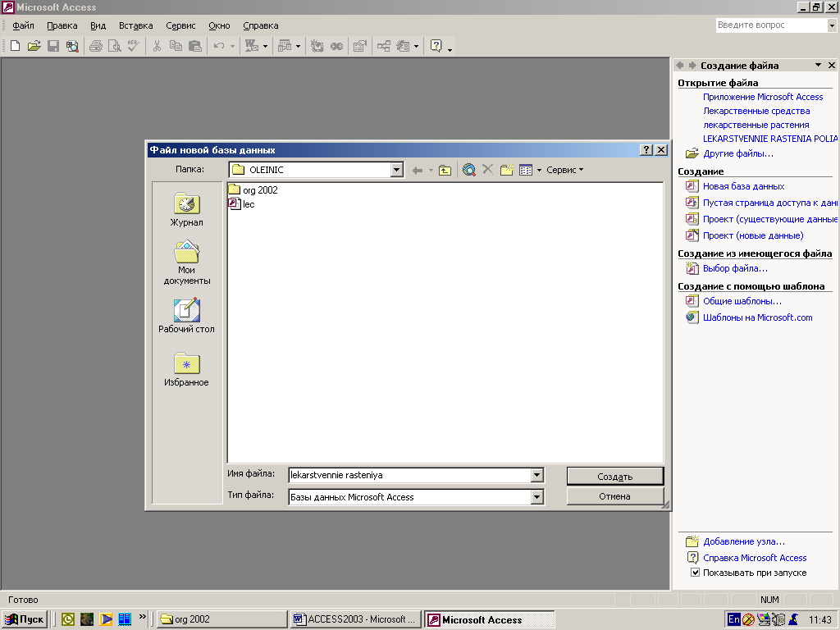Viewport: 840px width, 630px height.
Task: Click the New Object toolbar icon
Action: [403, 46]
